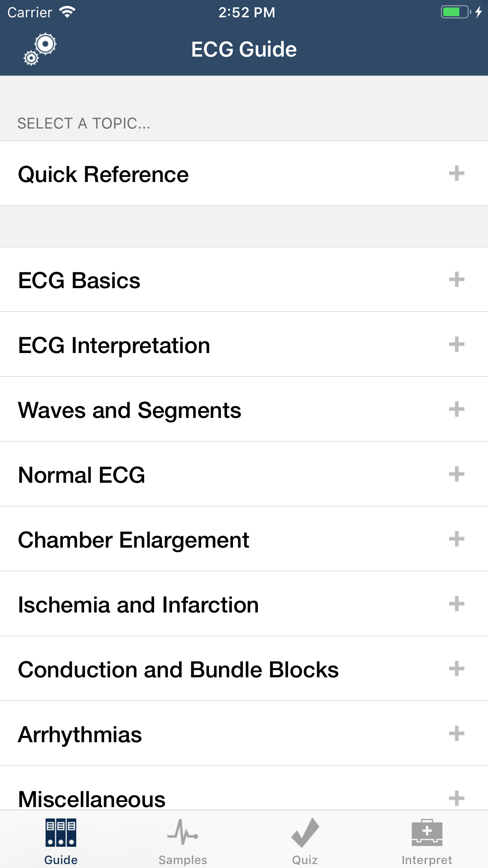The width and height of the screenshot is (488, 868).
Task: Switch to the Interpret tab label
Action: tap(427, 860)
